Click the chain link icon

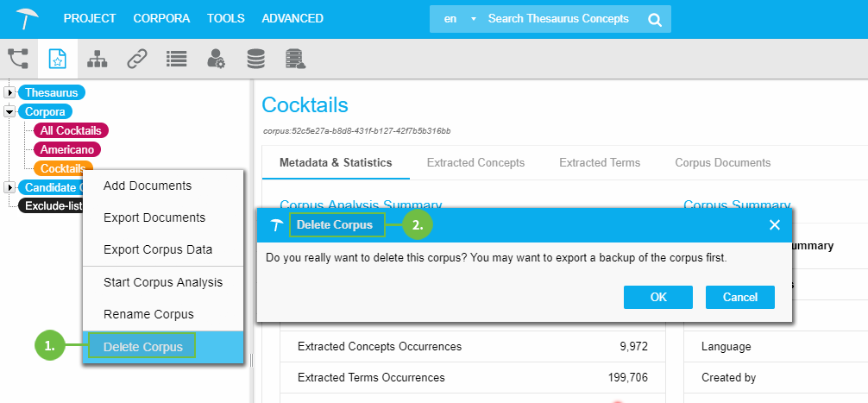137,59
